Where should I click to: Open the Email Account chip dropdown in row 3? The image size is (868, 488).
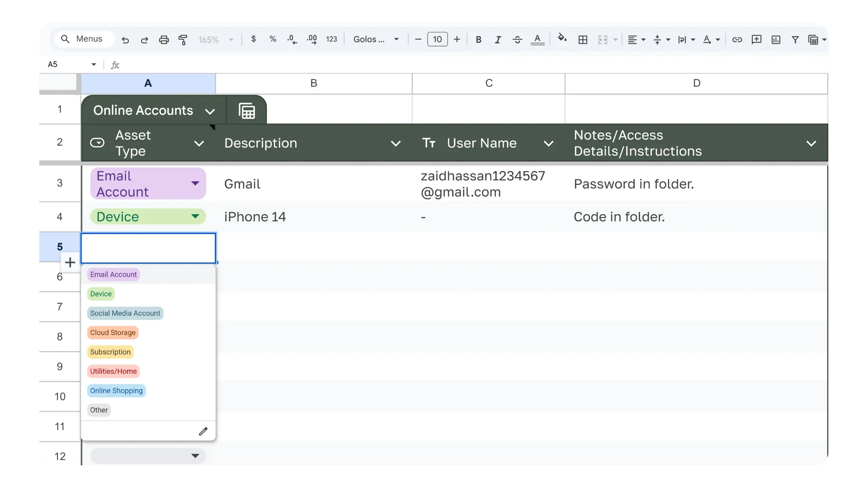(195, 183)
